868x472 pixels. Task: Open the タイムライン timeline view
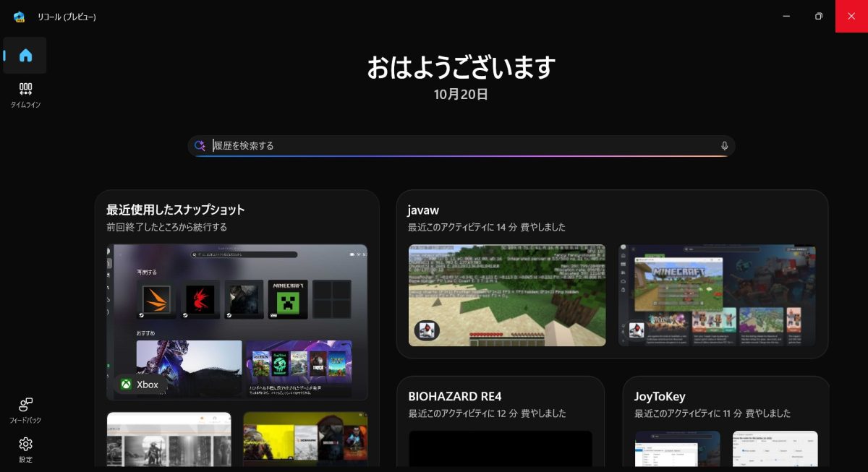point(25,95)
